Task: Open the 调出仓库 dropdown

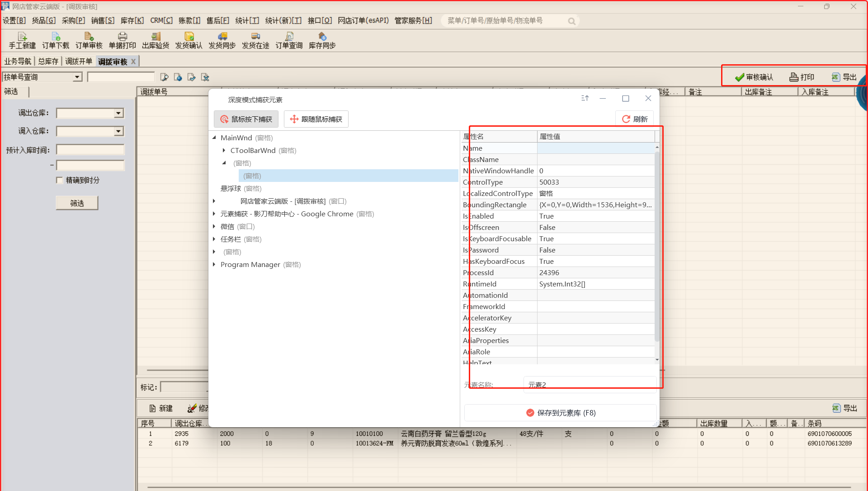Action: tap(118, 113)
